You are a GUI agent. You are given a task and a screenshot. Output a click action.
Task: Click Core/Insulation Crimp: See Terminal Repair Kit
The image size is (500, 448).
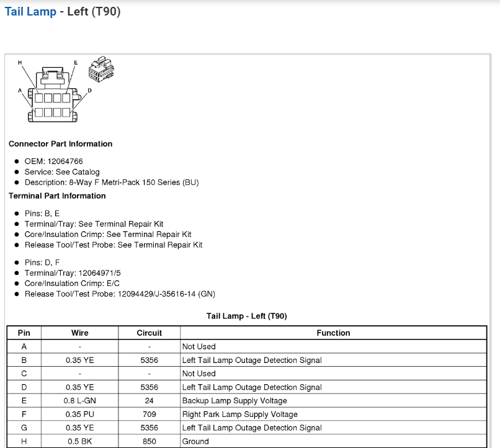pos(108,235)
